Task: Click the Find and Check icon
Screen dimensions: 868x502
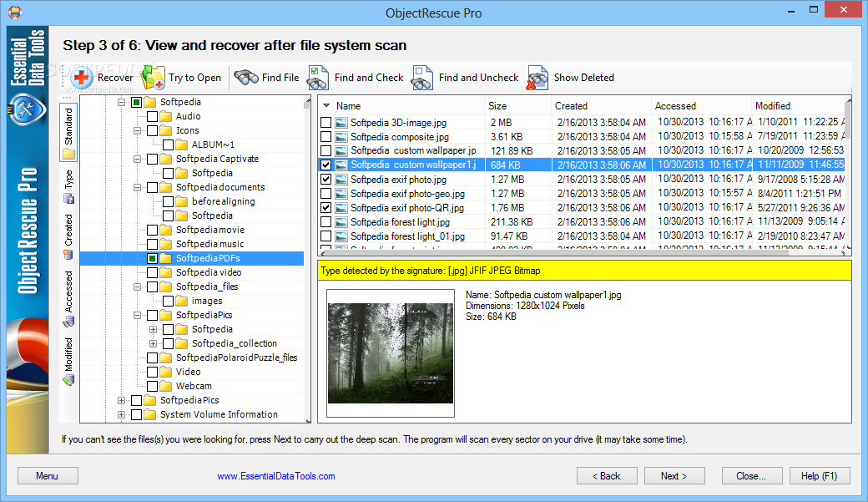Action: click(x=318, y=78)
